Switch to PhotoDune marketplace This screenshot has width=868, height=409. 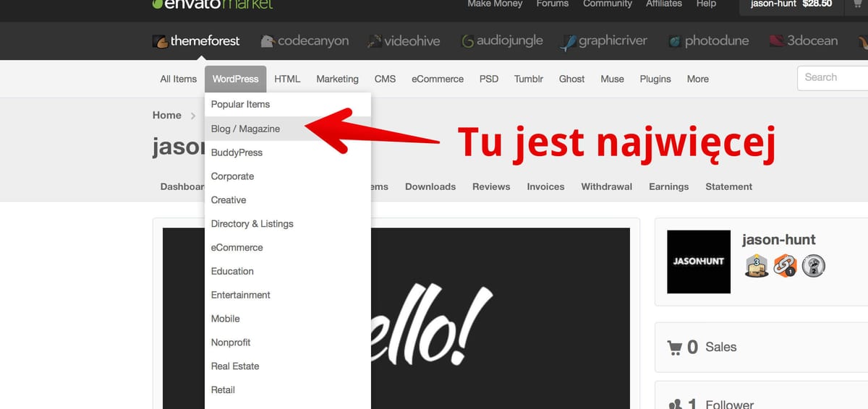pos(708,41)
